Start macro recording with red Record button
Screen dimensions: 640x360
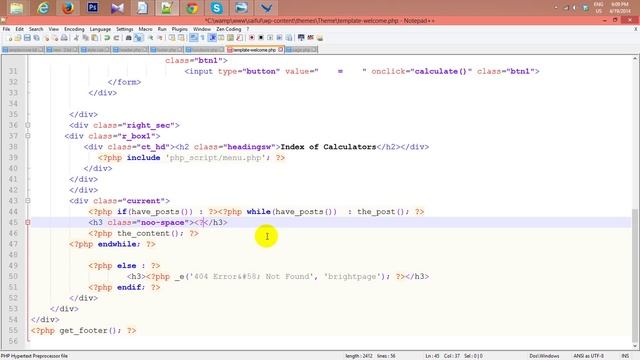tap(251, 38)
